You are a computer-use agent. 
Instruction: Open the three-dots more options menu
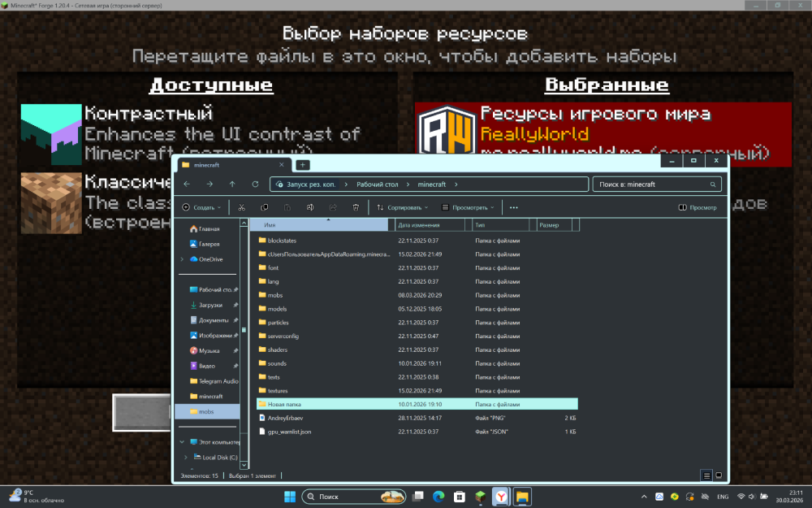(514, 207)
